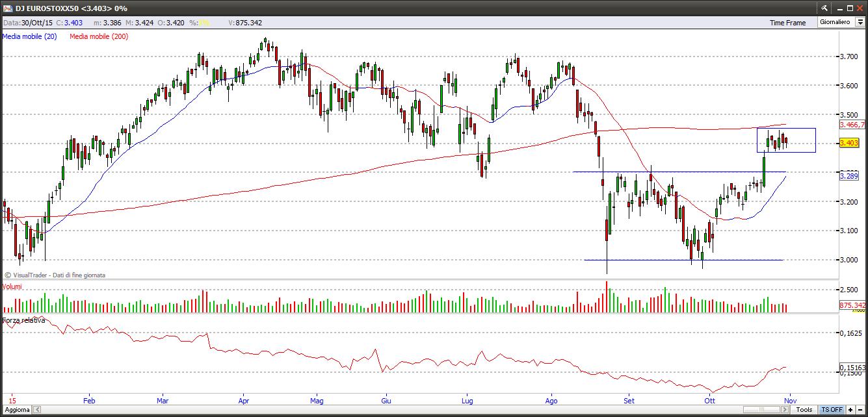Click the Data:30/Ott/15 field
The height and width of the screenshot is (417, 868).
[x=27, y=23]
